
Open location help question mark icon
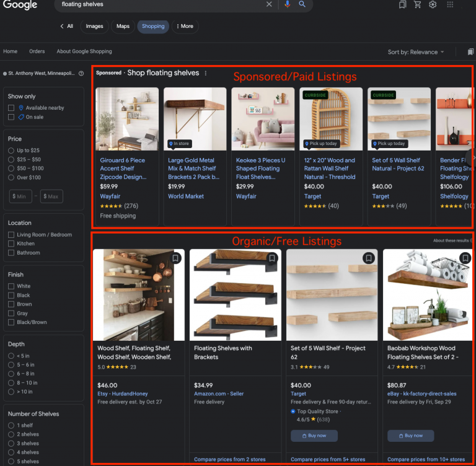point(81,74)
